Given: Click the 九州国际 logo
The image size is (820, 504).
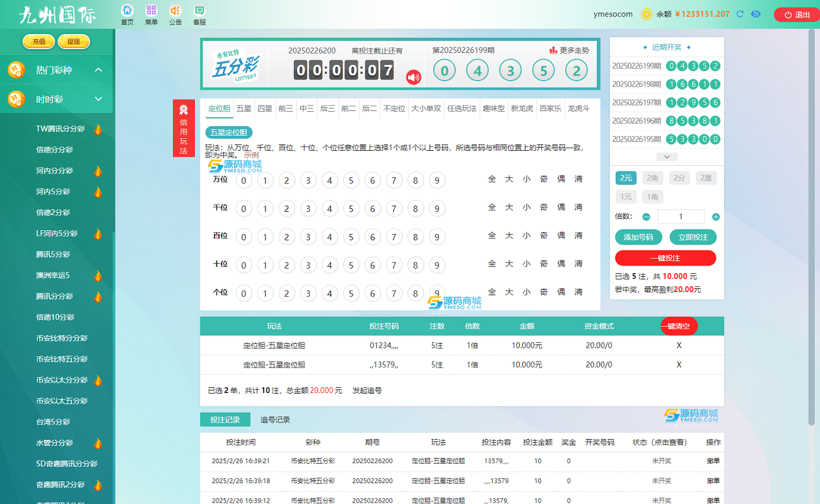Looking at the screenshot, I should [57, 15].
